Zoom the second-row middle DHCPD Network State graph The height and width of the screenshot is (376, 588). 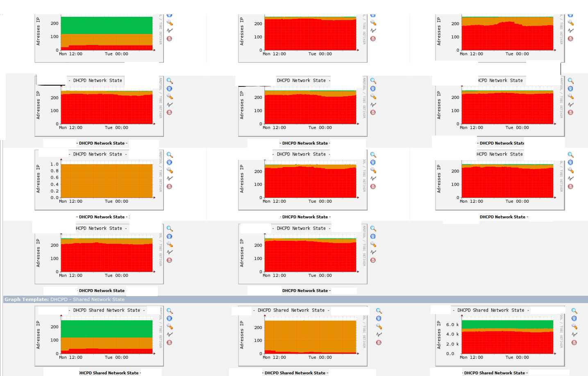coord(373,81)
